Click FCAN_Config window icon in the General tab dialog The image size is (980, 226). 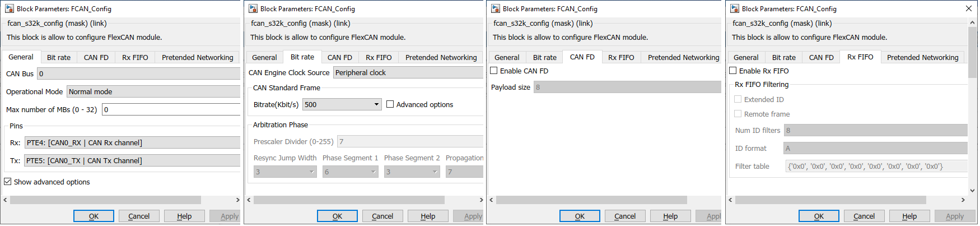click(x=10, y=9)
